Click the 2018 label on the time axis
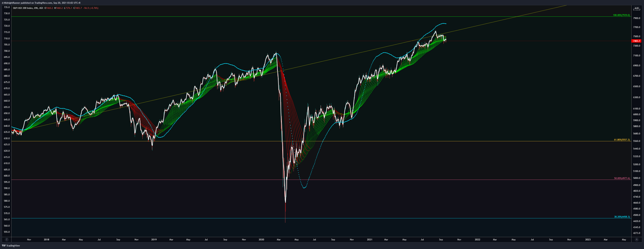Viewport: 644px width, 249px height. pyautogui.click(x=46, y=240)
